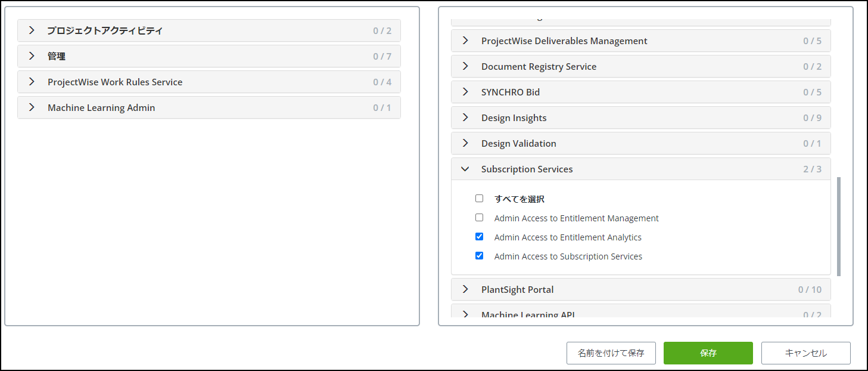Expand ProjectWise Work Rules Service chevron

tap(32, 82)
